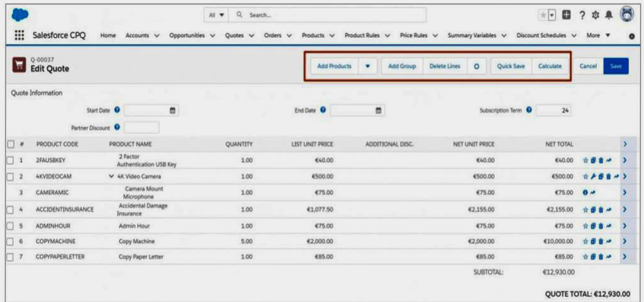Click the circle icon next to Delete Lines
The height and width of the screenshot is (302, 644).
(x=476, y=66)
